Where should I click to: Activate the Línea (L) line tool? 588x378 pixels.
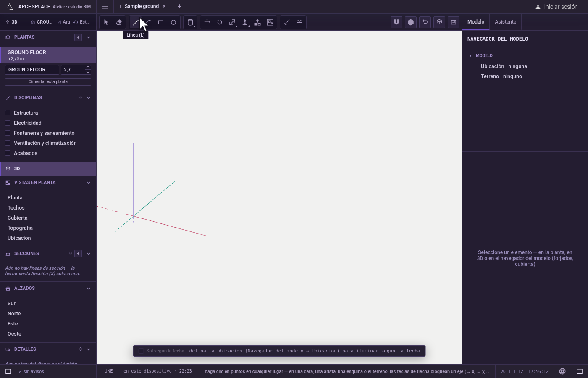click(136, 22)
